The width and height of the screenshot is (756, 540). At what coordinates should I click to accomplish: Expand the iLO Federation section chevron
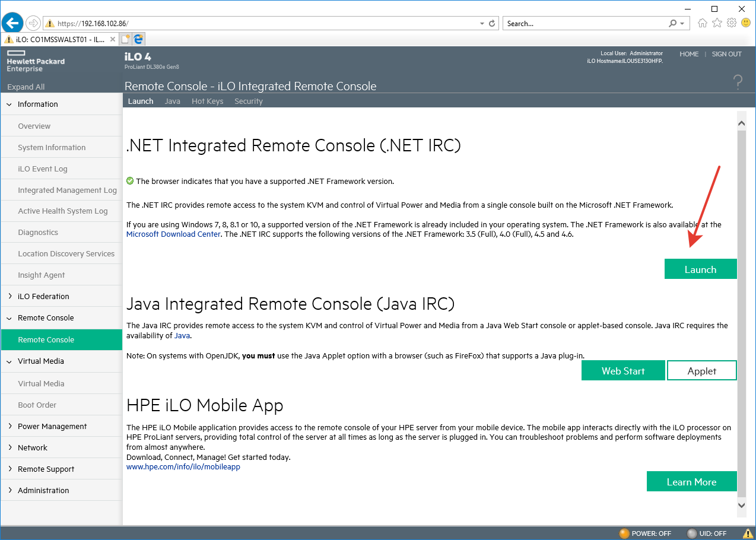click(9, 296)
